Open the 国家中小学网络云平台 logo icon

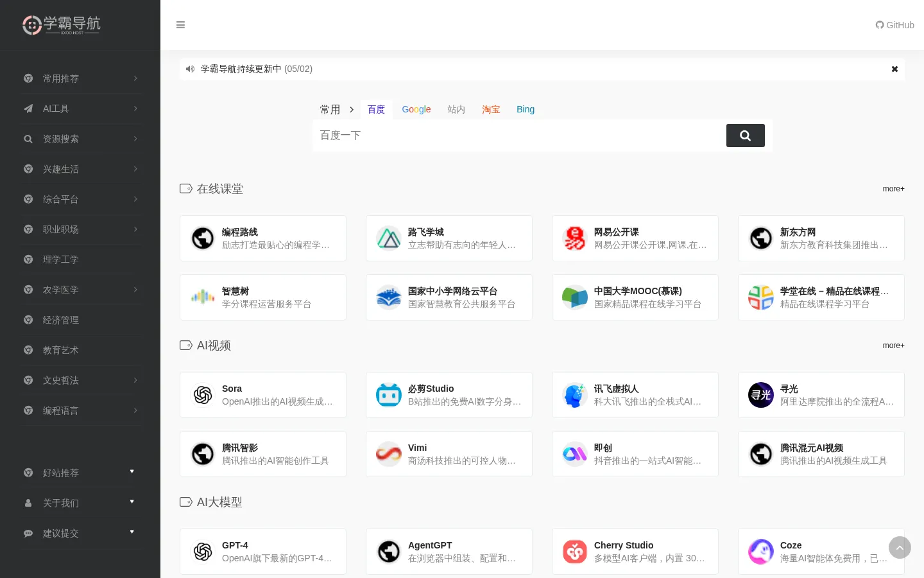(x=389, y=297)
